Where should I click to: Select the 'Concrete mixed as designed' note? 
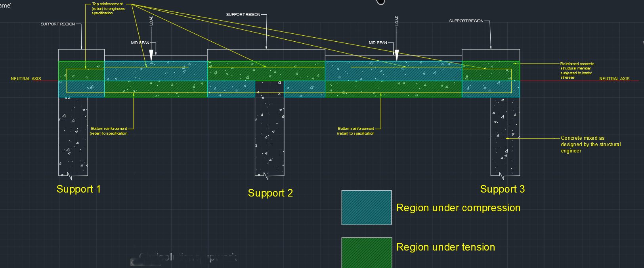[x=590, y=145]
